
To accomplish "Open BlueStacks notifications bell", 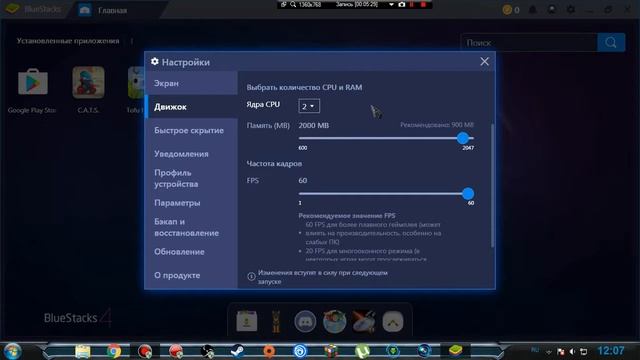I will click(533, 10).
